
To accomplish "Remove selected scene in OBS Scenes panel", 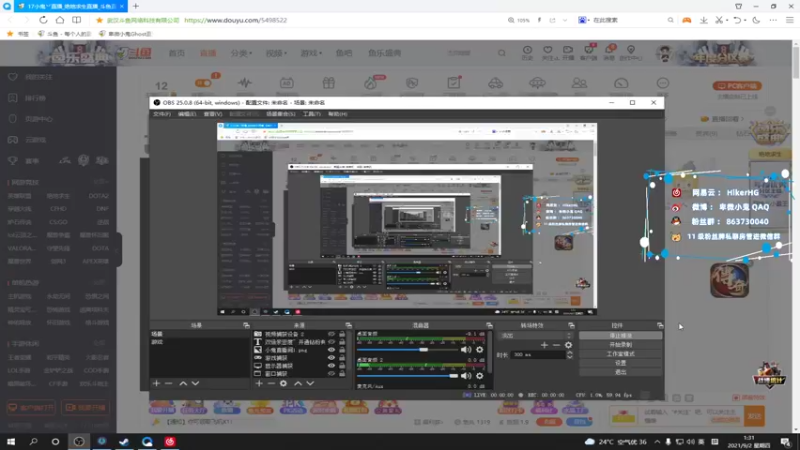I will point(168,383).
